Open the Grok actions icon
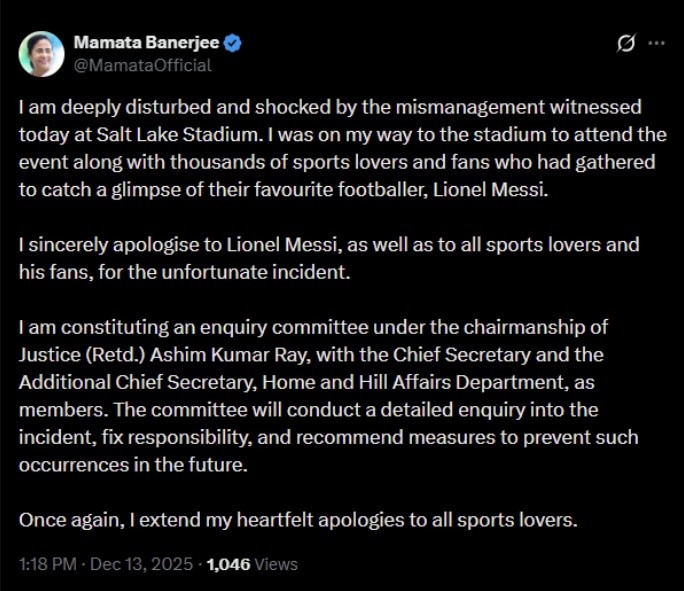 click(627, 43)
